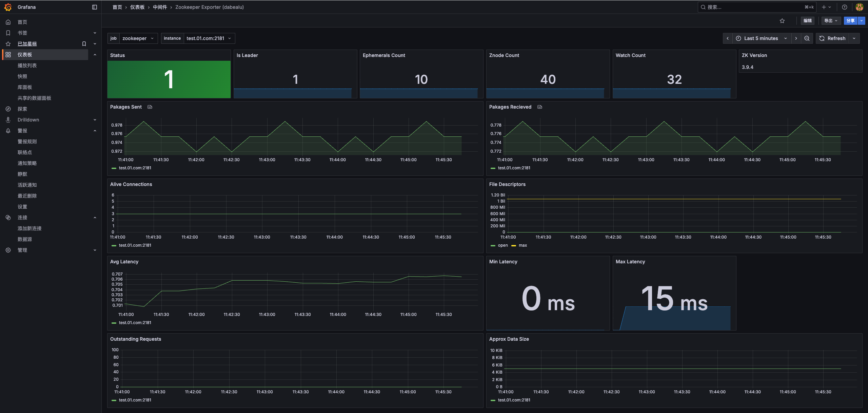
Task: Collapse the 警报 section chevron
Action: pyautogui.click(x=95, y=131)
